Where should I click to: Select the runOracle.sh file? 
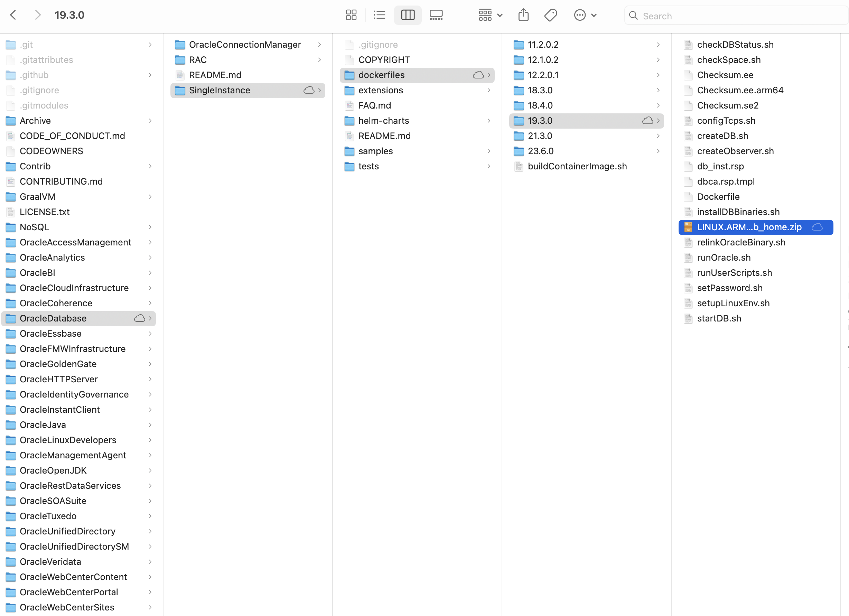coord(755,258)
